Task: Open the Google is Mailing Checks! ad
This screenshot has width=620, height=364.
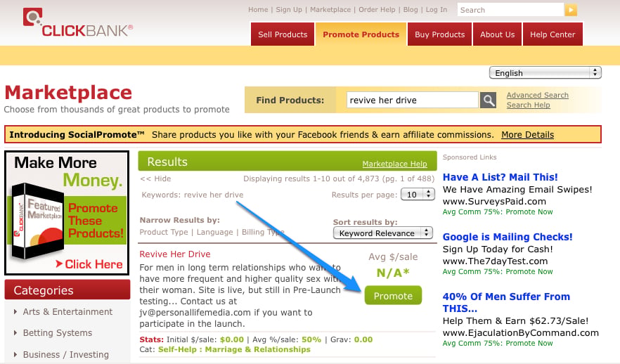Action: (x=508, y=237)
